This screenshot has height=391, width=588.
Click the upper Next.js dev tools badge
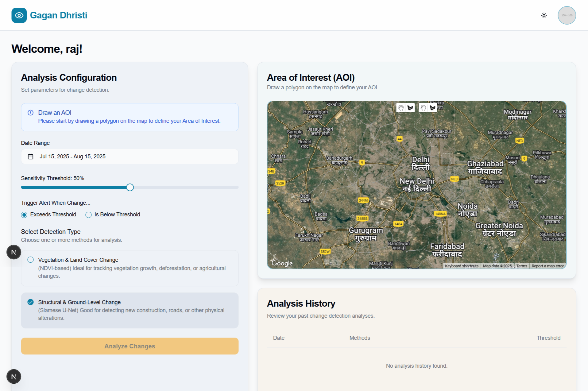(x=14, y=252)
